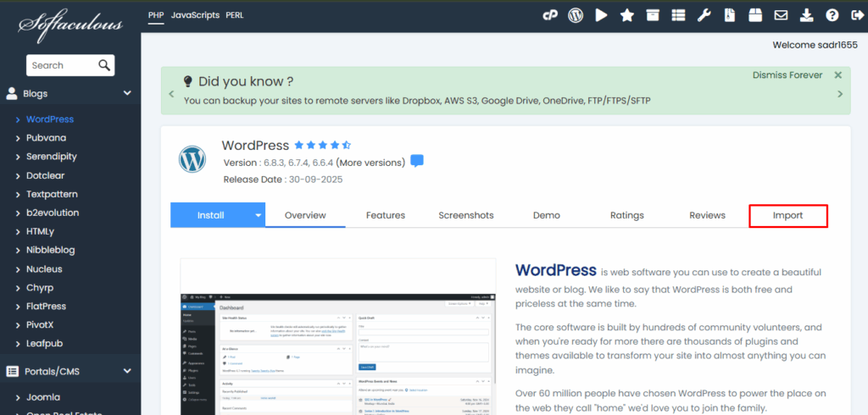Open the Screenshots tab
The width and height of the screenshot is (868, 415).
465,215
